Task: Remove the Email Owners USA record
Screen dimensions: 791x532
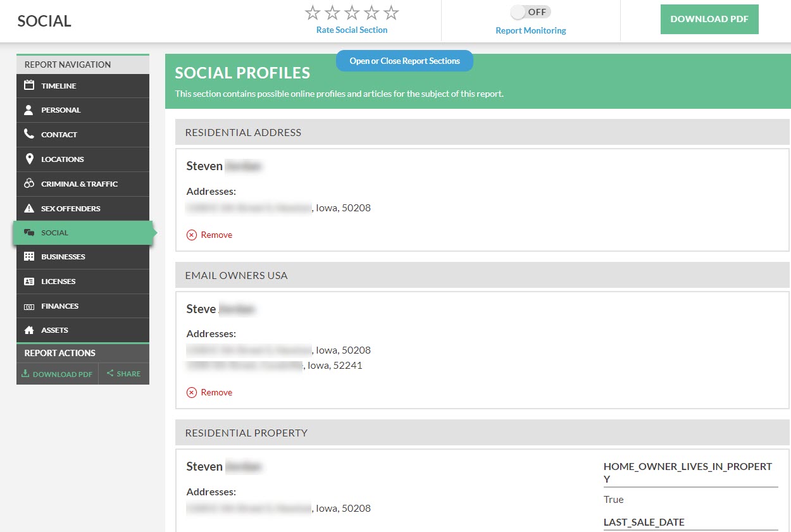Action: click(x=209, y=392)
